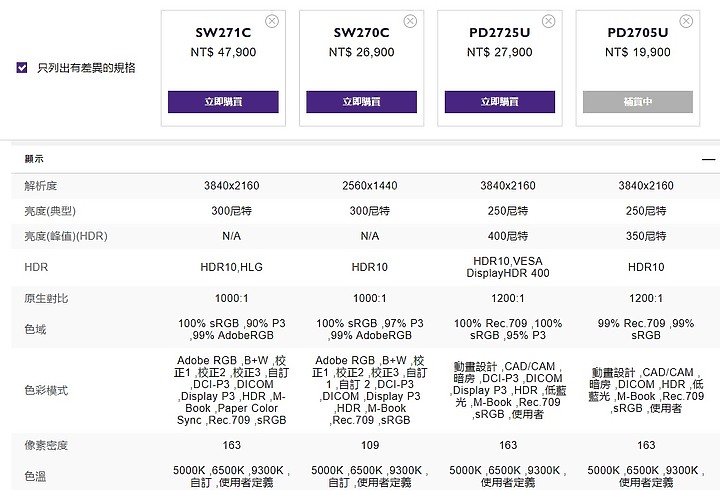Select the SW271C price NT$ 47,900
720x490 pixels.
[x=223, y=52]
